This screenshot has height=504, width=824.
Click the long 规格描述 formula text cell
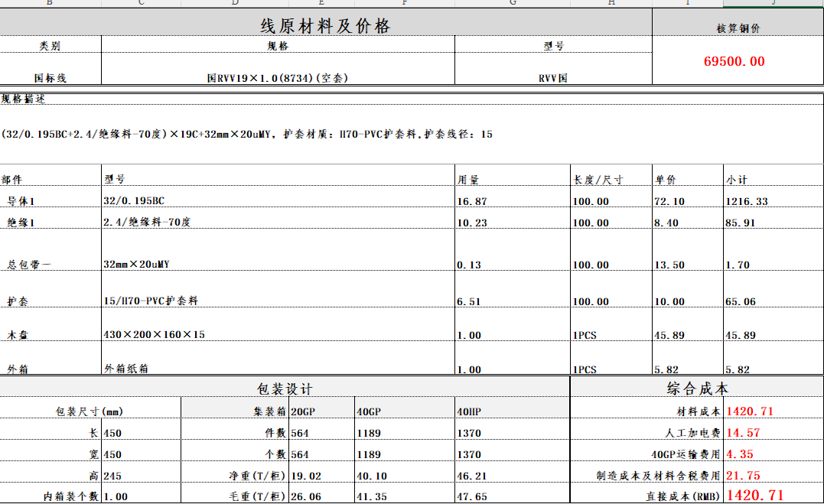point(247,134)
